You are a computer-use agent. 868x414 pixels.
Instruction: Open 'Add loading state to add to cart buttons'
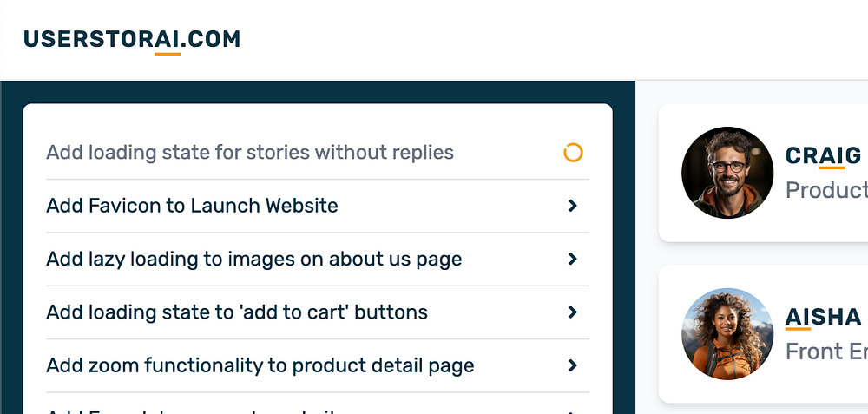tap(237, 312)
